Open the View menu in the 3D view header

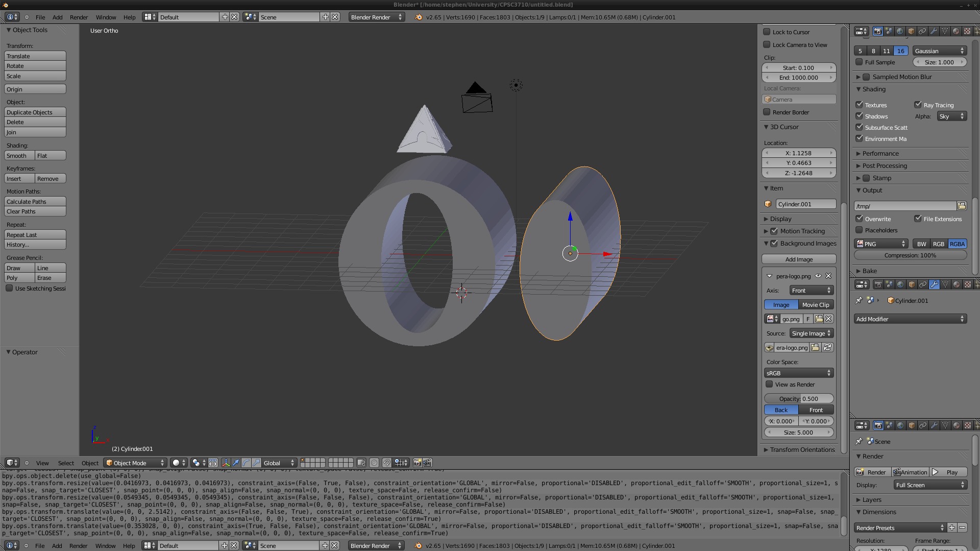42,463
